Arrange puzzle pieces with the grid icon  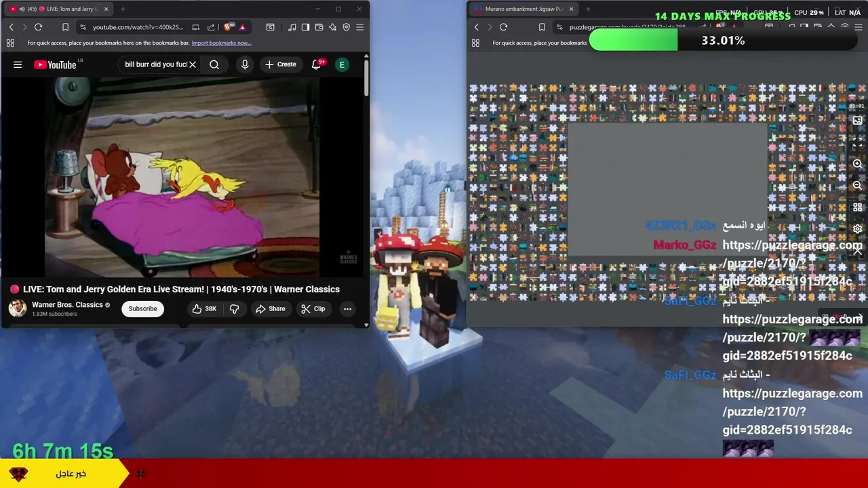point(857,207)
